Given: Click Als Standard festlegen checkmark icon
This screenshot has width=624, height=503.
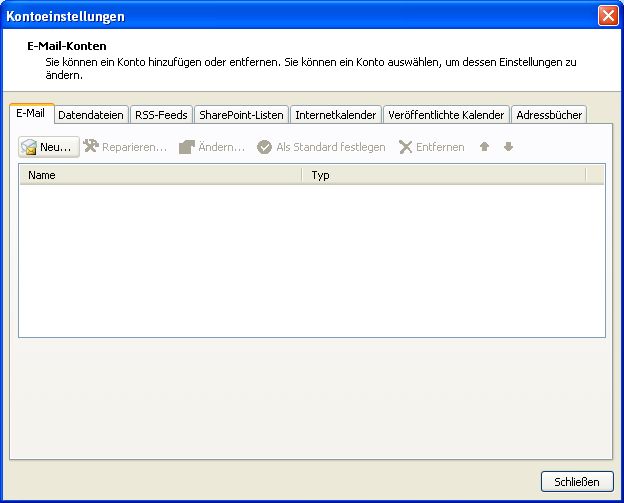Looking at the screenshot, I should (x=264, y=147).
